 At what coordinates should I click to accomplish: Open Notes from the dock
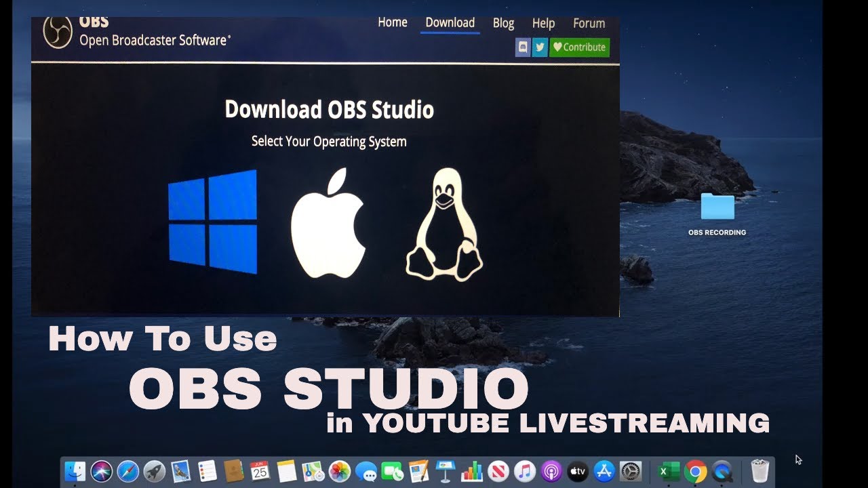[287, 471]
